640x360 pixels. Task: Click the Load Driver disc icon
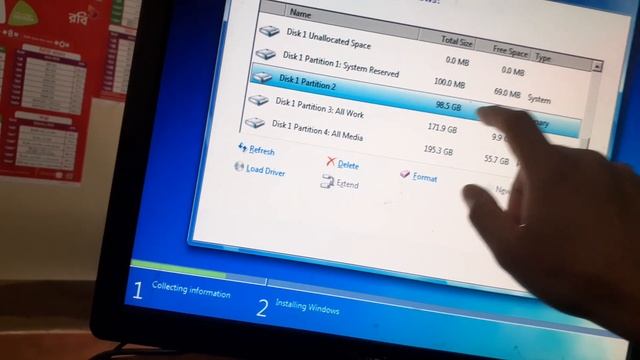(x=239, y=167)
